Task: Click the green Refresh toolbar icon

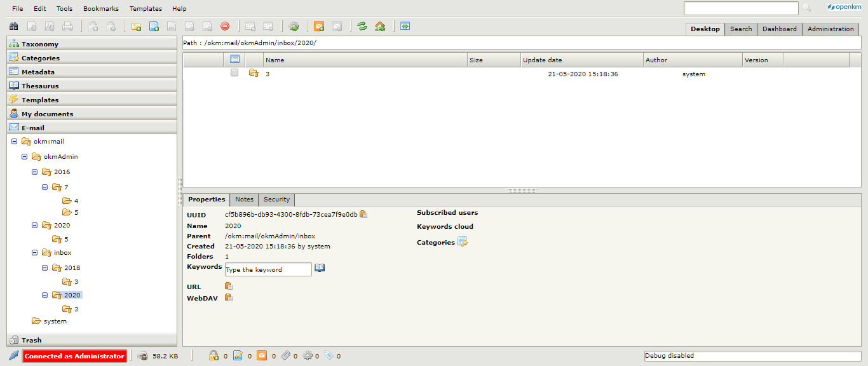Action: click(x=362, y=26)
